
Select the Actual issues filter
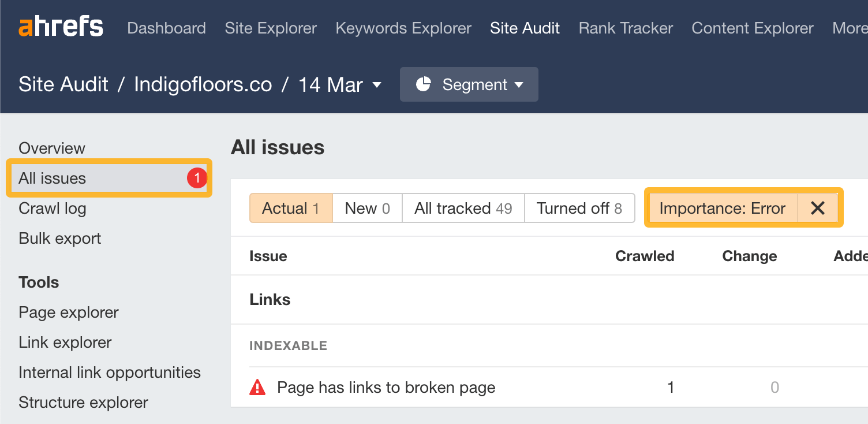[x=290, y=208]
